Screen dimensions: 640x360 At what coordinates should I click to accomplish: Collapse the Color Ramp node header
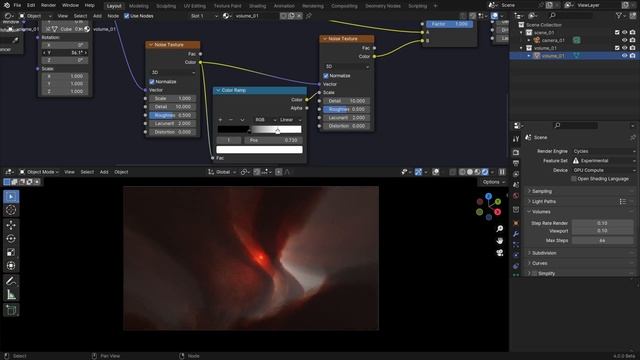(218, 90)
